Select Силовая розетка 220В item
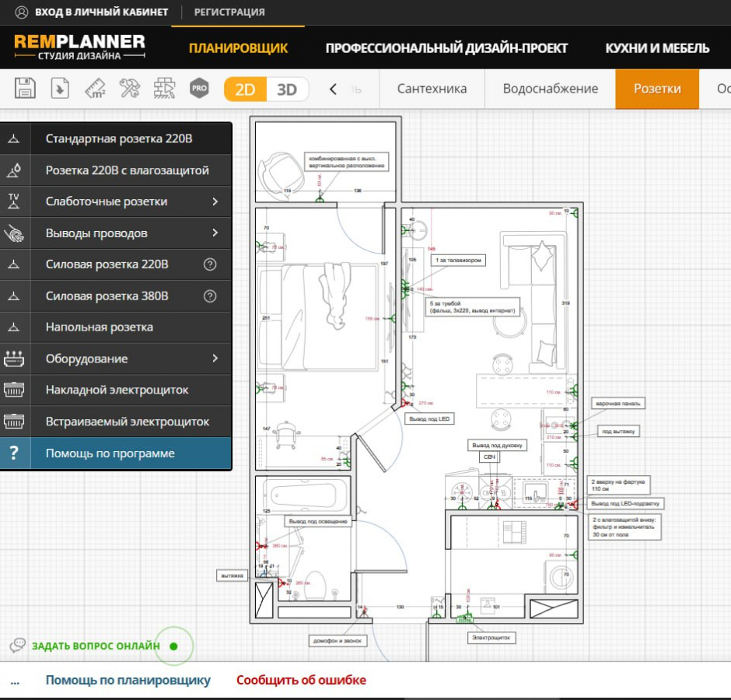Screen dimensions: 731x700 click(116, 264)
